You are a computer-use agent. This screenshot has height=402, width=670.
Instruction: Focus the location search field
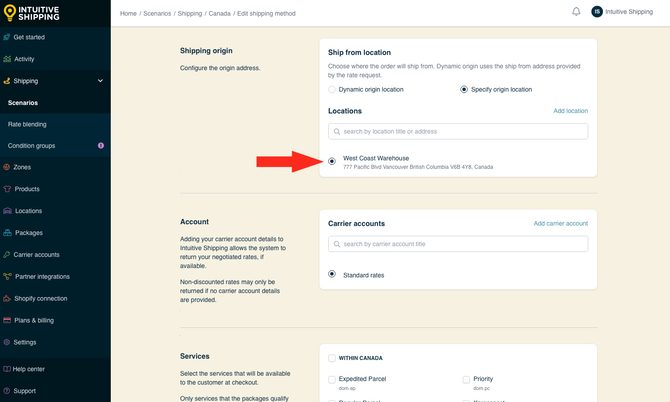[x=458, y=132]
